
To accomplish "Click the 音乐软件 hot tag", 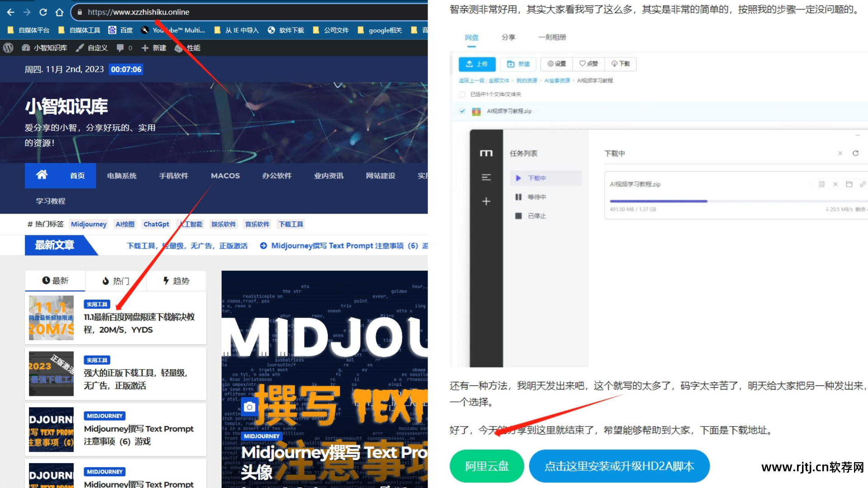I will 257,224.
